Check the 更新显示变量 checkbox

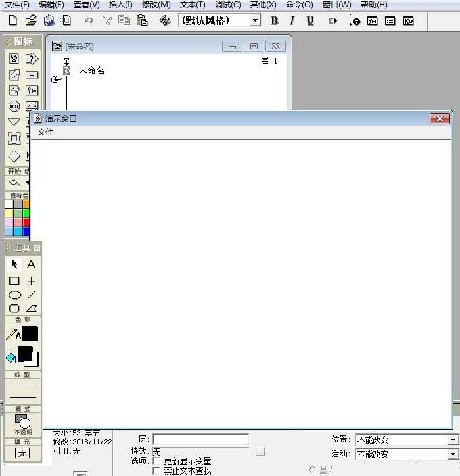point(156,461)
